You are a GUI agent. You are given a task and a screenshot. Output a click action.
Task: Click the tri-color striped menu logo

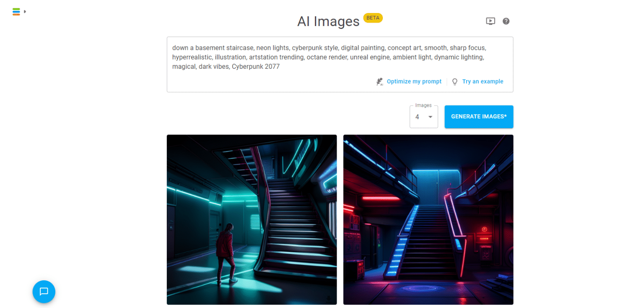pos(16,12)
